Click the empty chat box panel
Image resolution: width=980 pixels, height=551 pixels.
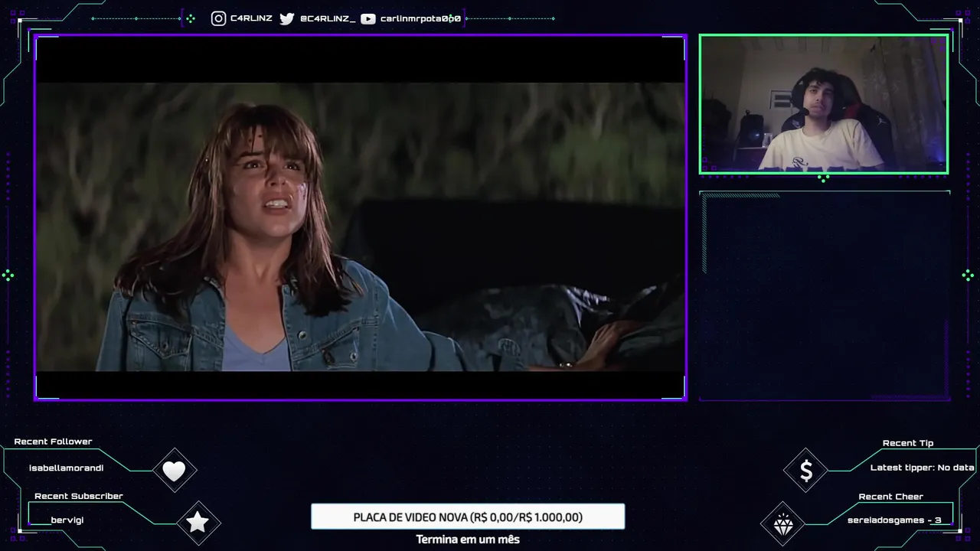point(825,295)
